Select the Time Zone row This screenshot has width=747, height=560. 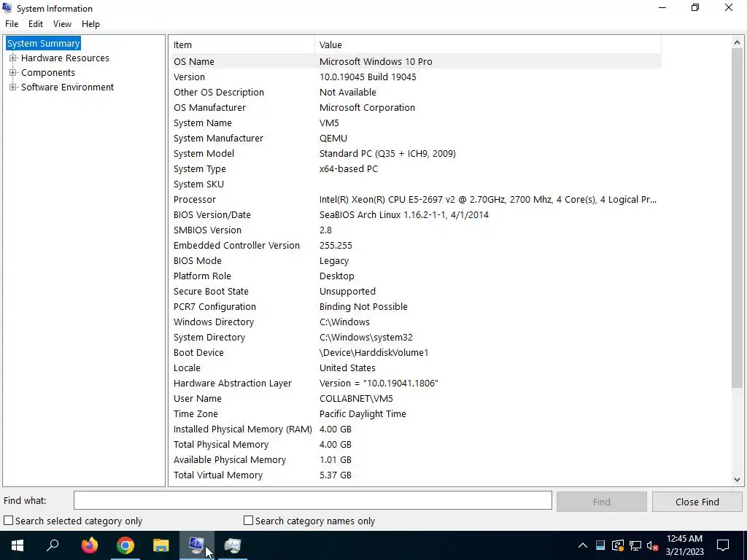click(x=417, y=414)
